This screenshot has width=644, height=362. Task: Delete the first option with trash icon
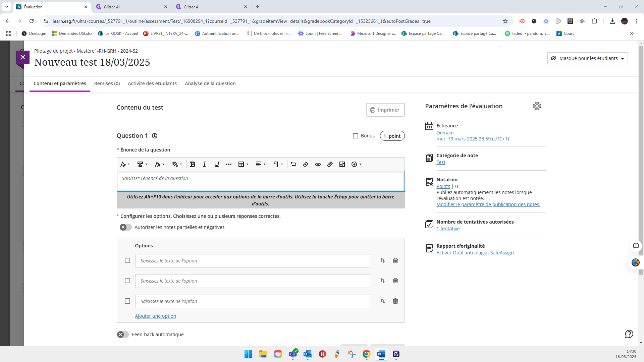395,260
